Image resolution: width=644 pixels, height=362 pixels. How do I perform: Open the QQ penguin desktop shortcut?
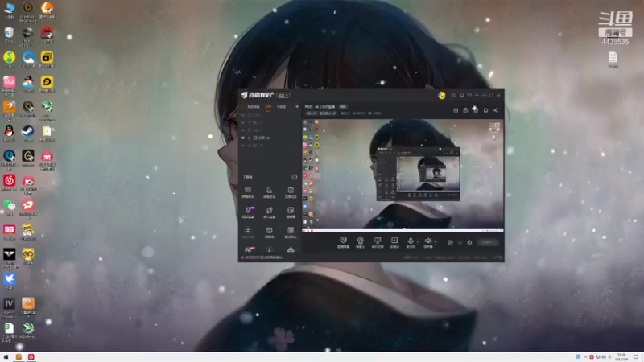point(9,134)
